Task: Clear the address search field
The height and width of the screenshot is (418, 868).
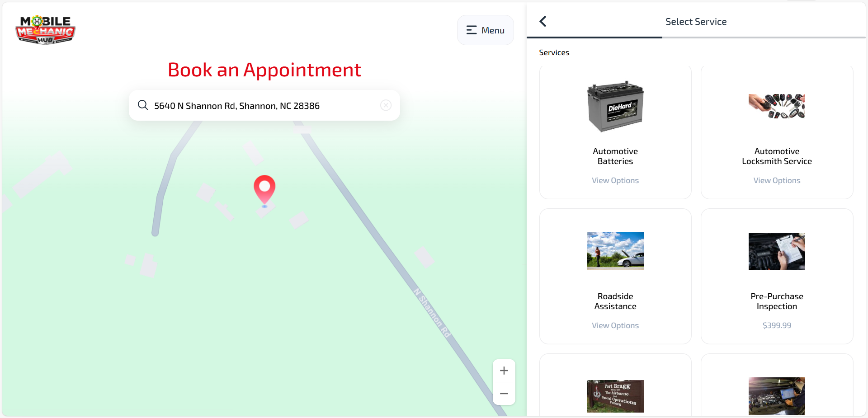Action: 386,105
